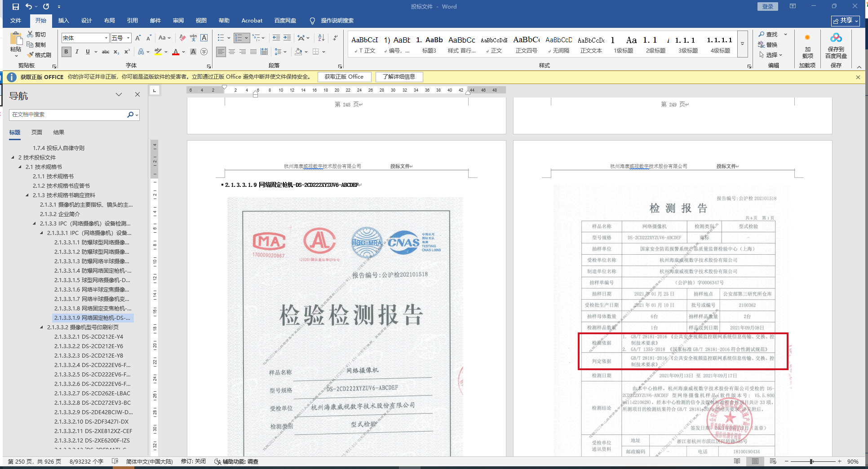Open the navigation pane options chevron
The height and width of the screenshot is (469, 868).
[119, 94]
